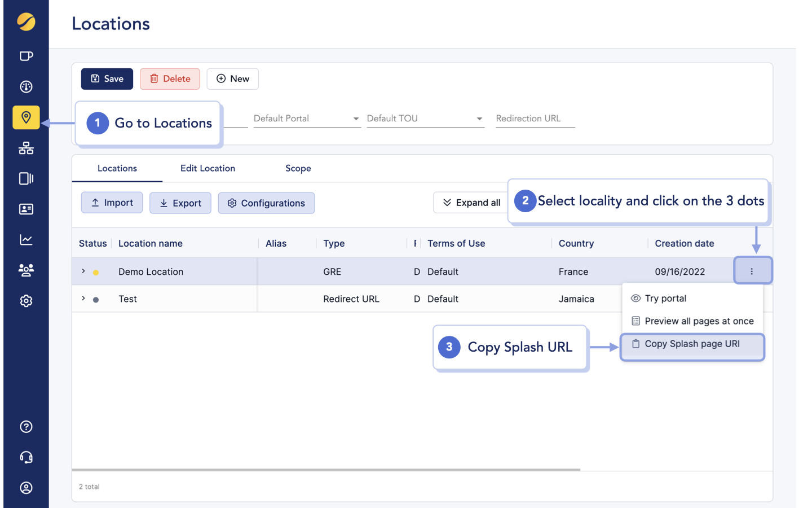Click the Redirection URL input field

pyautogui.click(x=535, y=119)
